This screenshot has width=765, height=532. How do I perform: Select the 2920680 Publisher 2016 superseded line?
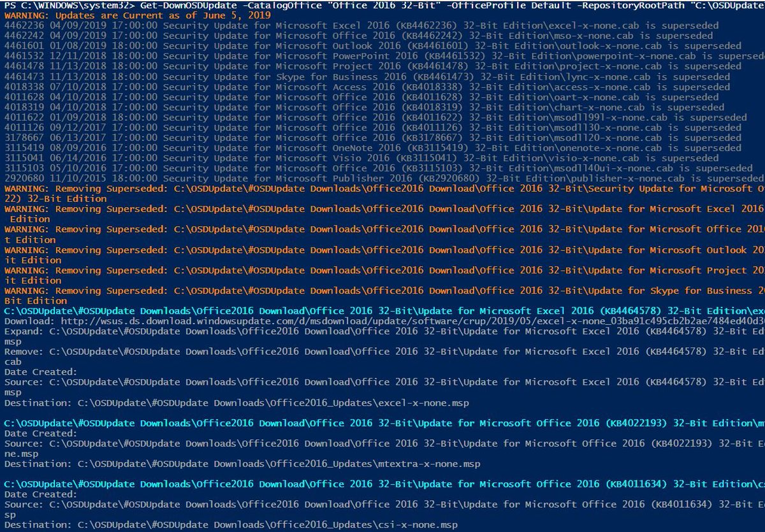[x=384, y=178]
